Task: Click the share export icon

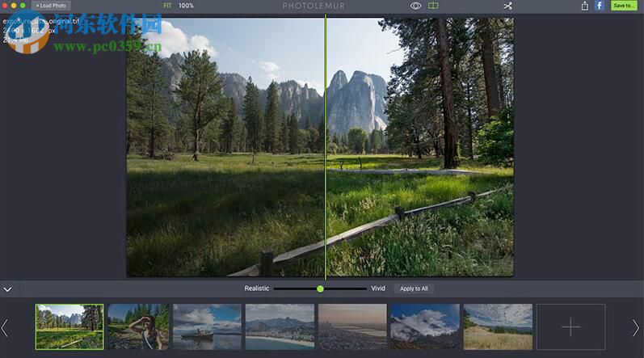Action: (585, 6)
